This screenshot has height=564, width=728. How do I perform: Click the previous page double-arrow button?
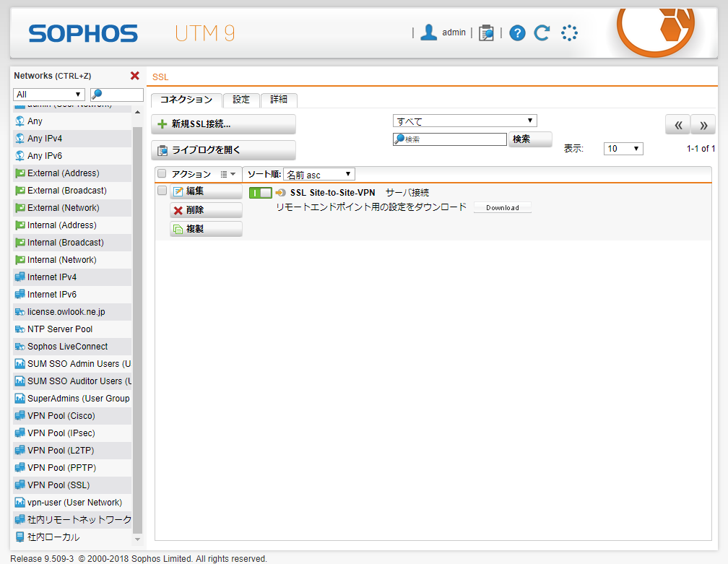(x=677, y=125)
